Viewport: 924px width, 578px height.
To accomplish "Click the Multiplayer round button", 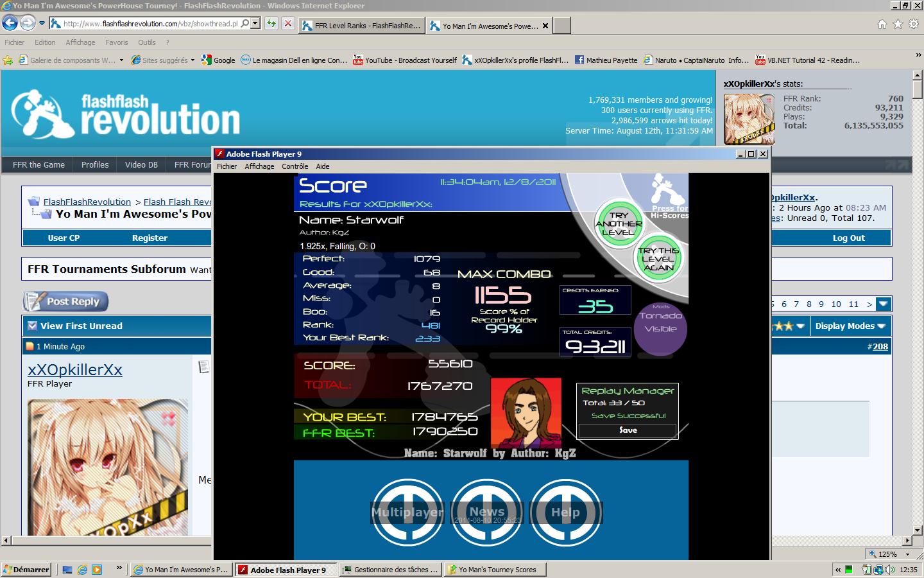I will [407, 512].
